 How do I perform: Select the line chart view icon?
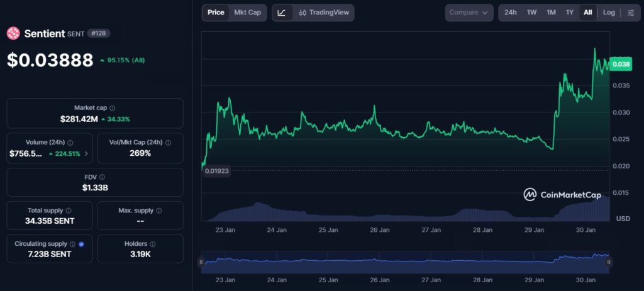coord(282,13)
